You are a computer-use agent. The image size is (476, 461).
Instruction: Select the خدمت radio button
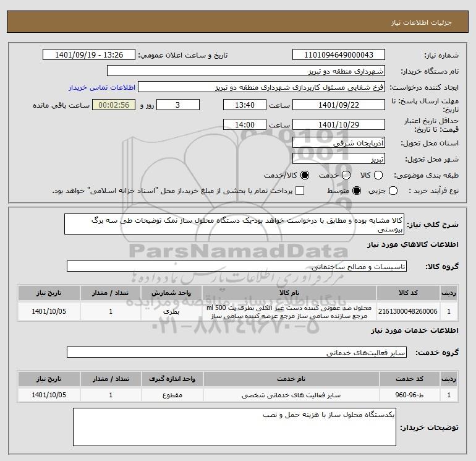click(x=346, y=175)
